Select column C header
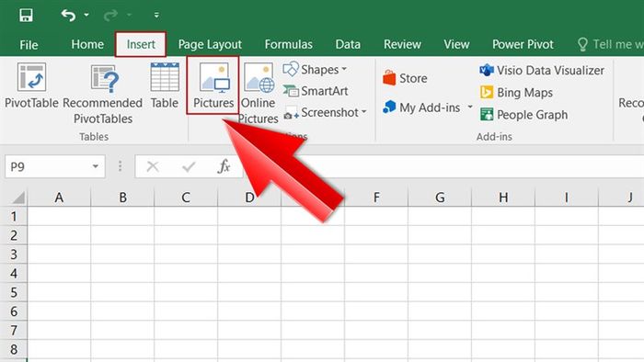This screenshot has width=644, height=362. pos(186,198)
